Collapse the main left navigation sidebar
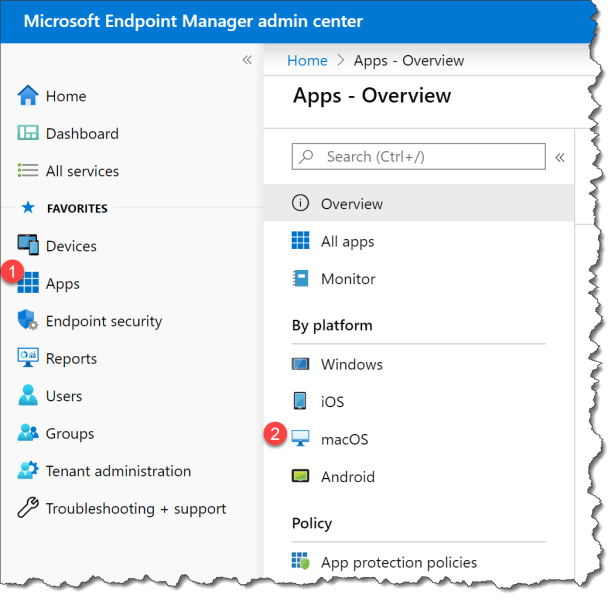615x601 pixels. tap(247, 60)
